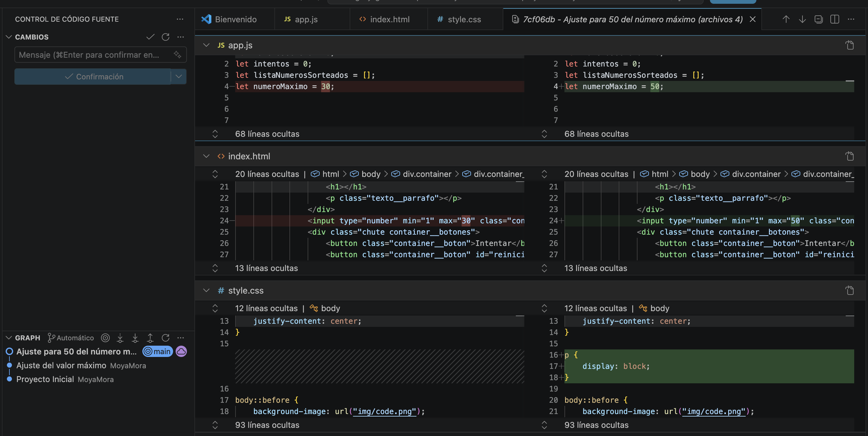The height and width of the screenshot is (436, 868).
Task: Click the commit checkmark icon in CAMBIOS header
Action: click(x=150, y=37)
